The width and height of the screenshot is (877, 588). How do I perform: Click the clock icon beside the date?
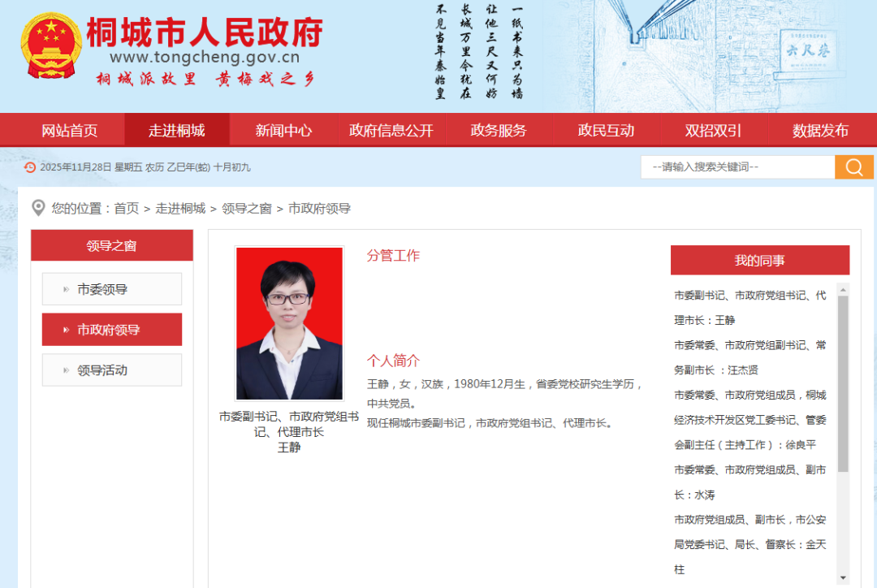coord(31,166)
